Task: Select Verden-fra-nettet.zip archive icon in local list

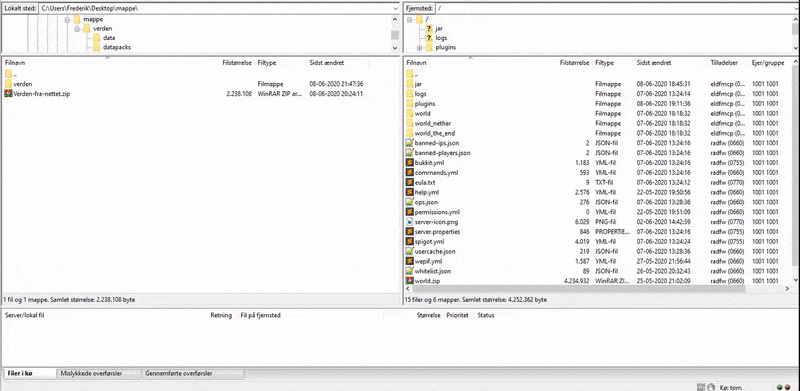Action: pyautogui.click(x=8, y=94)
